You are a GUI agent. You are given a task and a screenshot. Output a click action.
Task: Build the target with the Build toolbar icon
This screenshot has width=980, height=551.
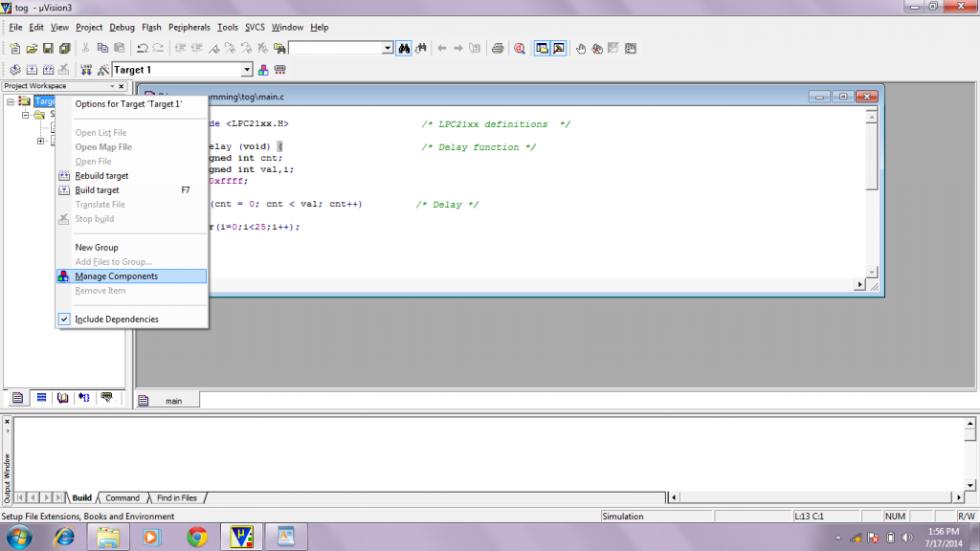(32, 69)
